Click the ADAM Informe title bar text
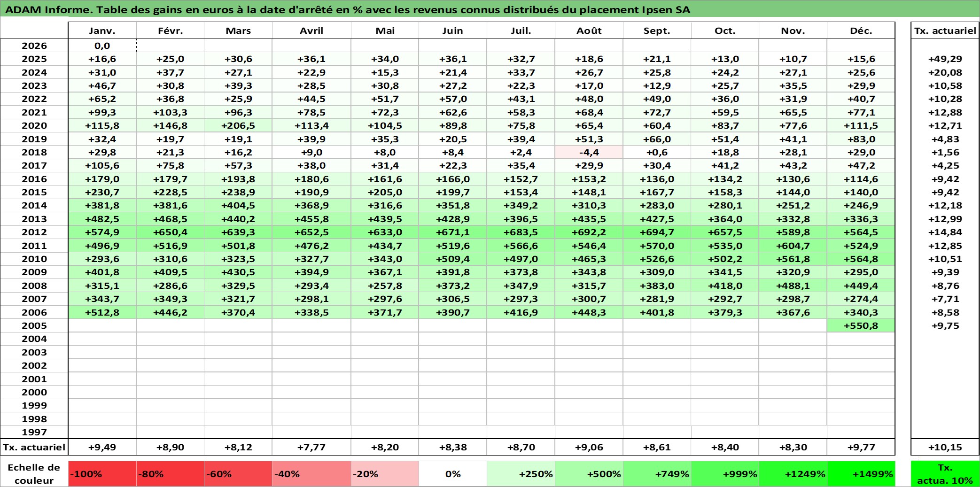 click(x=348, y=9)
